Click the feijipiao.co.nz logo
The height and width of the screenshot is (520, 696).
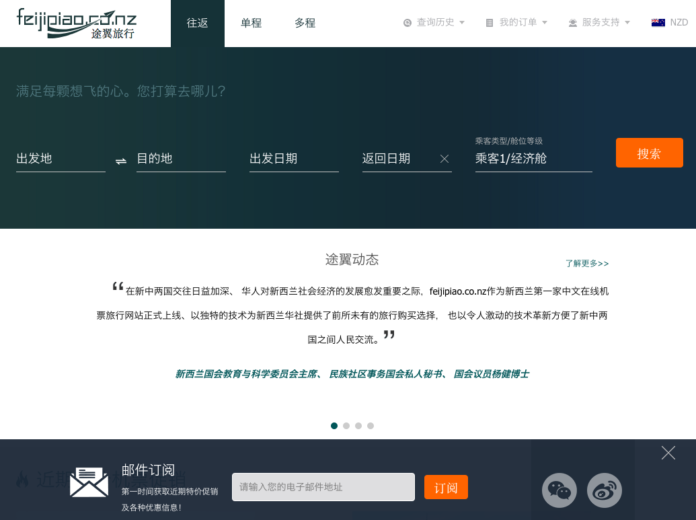click(x=76, y=23)
